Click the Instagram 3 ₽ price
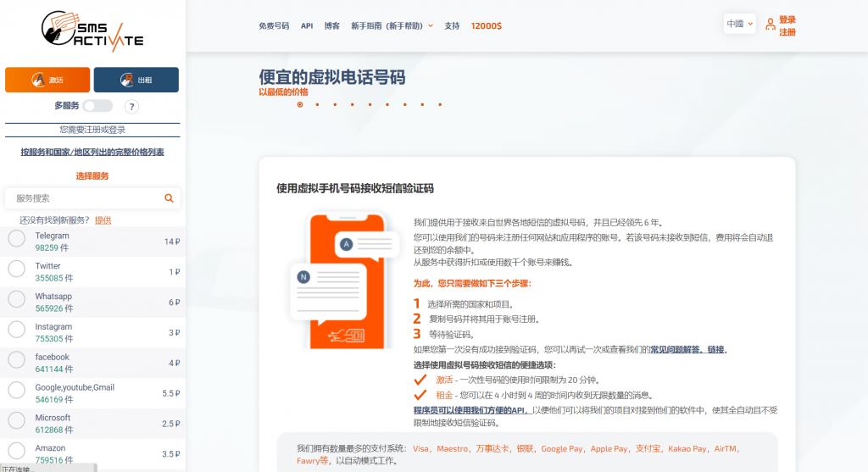 (175, 333)
